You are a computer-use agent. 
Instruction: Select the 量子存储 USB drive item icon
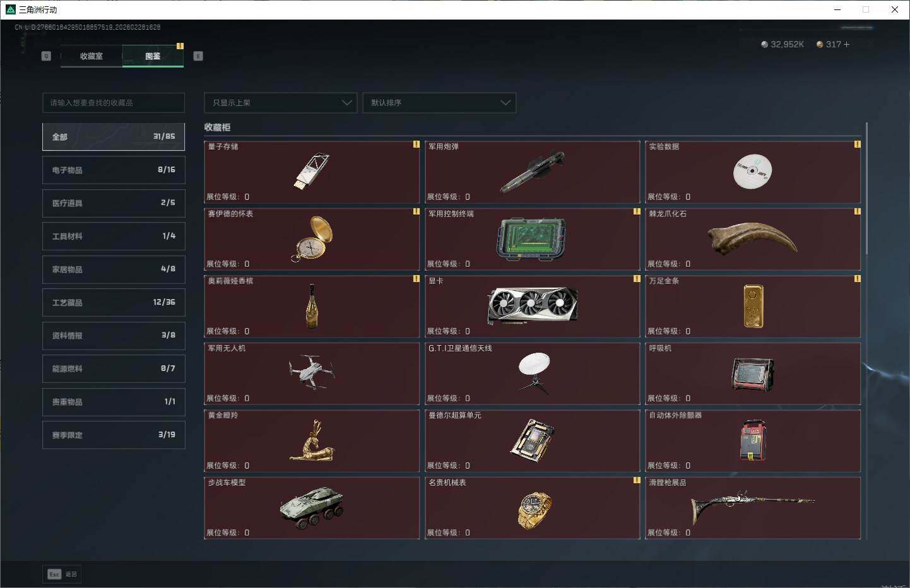tap(312, 171)
